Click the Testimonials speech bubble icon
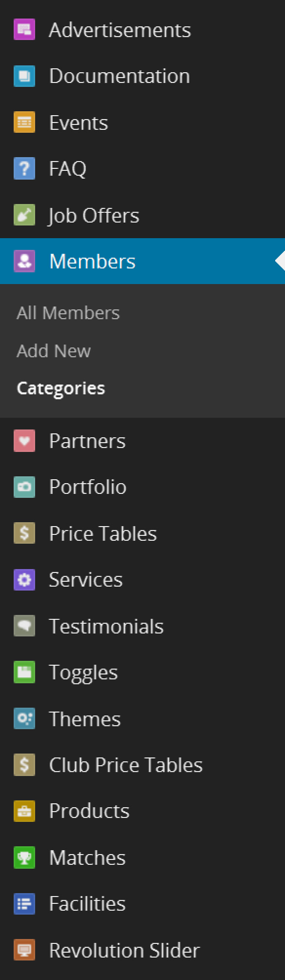This screenshot has width=285, height=980. pos(24,626)
